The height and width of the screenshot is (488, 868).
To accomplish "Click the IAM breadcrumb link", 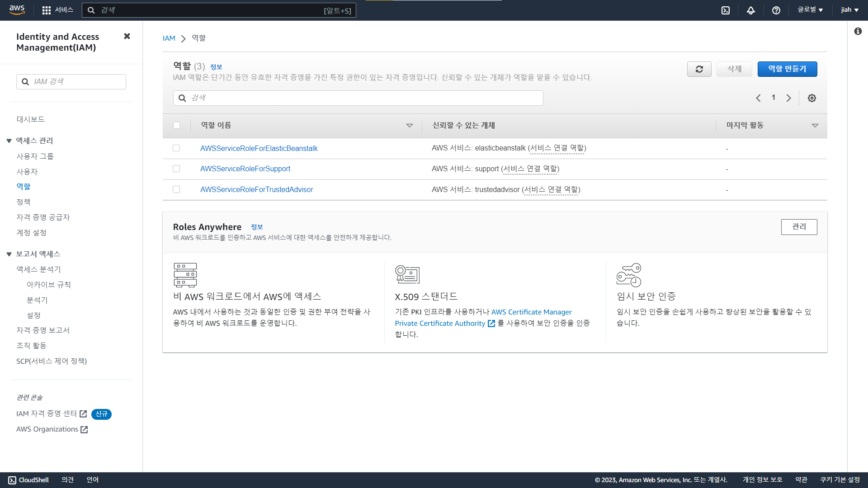I will click(169, 38).
